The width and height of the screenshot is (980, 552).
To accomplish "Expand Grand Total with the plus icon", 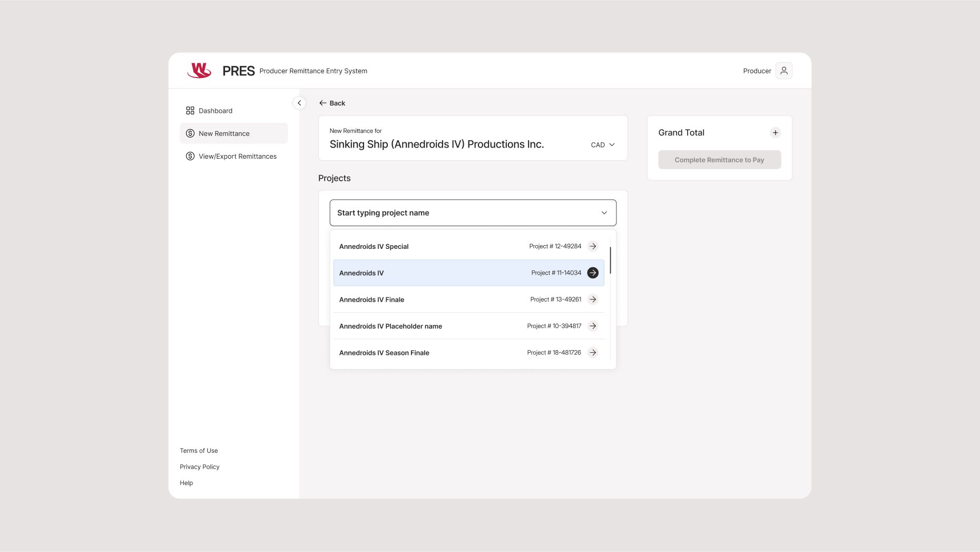I will (775, 133).
